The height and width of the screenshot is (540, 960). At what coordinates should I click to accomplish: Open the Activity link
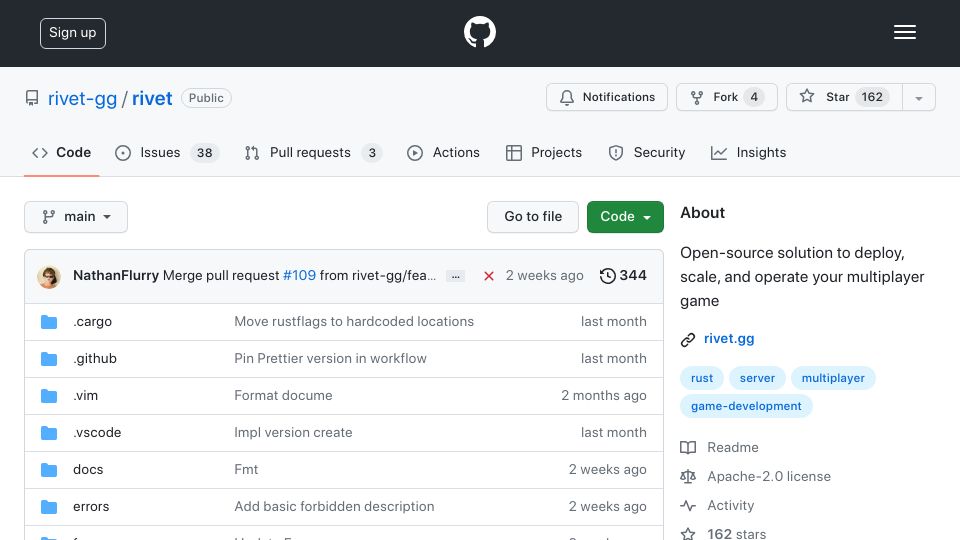coord(730,506)
